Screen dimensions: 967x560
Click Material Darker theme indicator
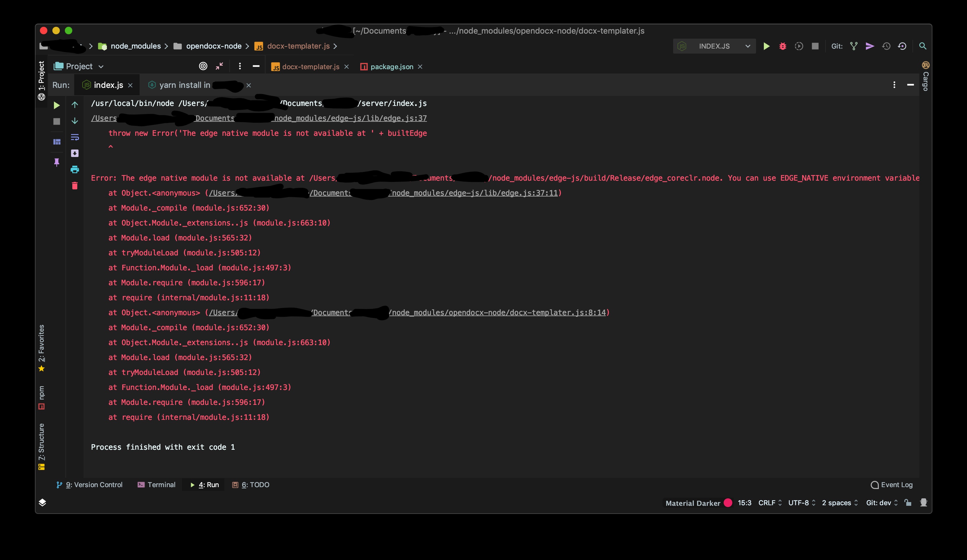698,503
